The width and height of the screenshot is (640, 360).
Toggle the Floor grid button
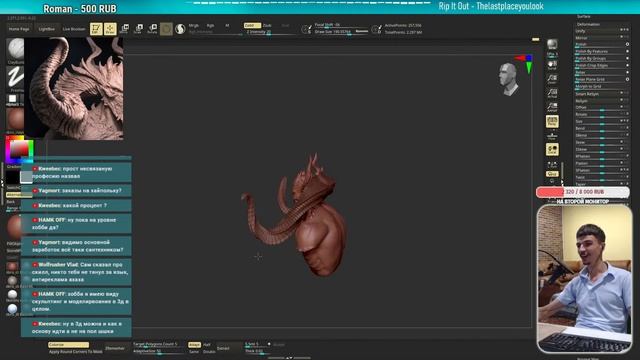tap(552, 136)
